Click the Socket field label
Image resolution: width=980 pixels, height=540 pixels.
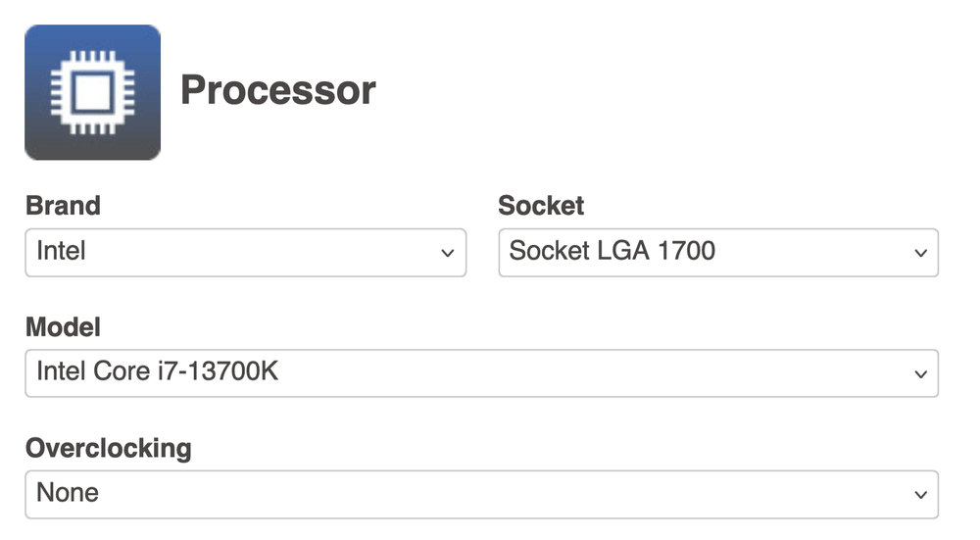[541, 206]
